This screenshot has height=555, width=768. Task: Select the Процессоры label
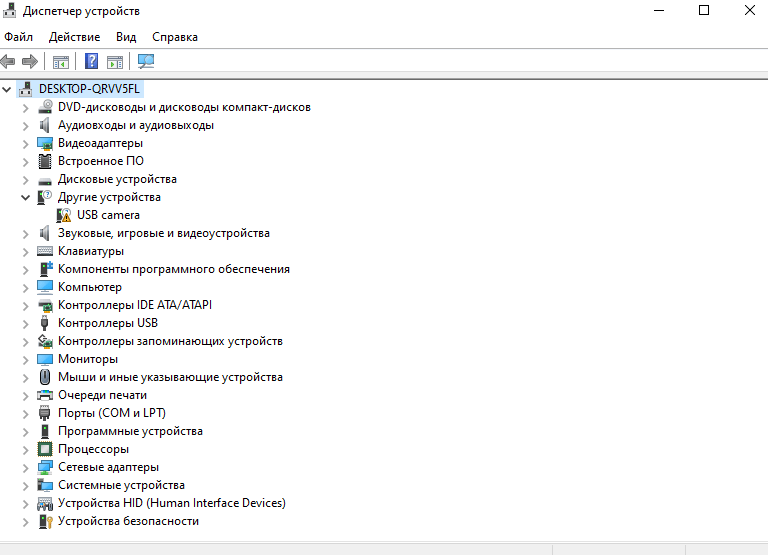[x=94, y=449]
